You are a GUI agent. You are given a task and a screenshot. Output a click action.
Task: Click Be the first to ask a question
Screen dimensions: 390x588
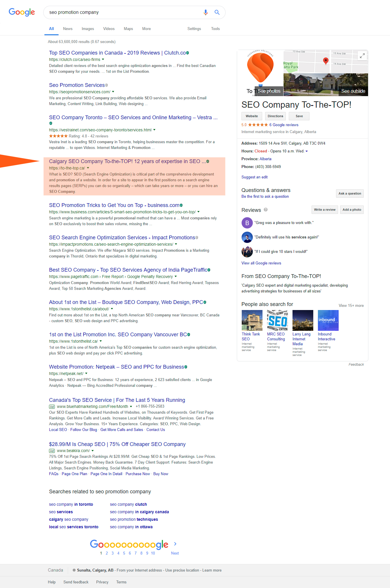265,197
